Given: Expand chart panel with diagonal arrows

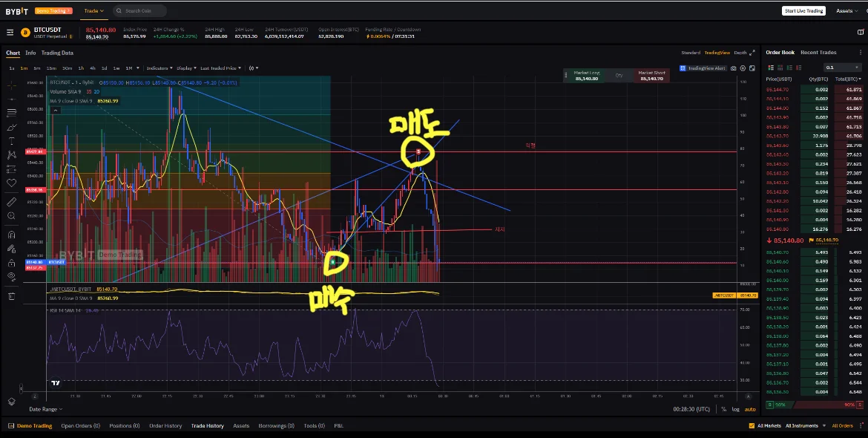Looking at the screenshot, I should click(x=752, y=53).
